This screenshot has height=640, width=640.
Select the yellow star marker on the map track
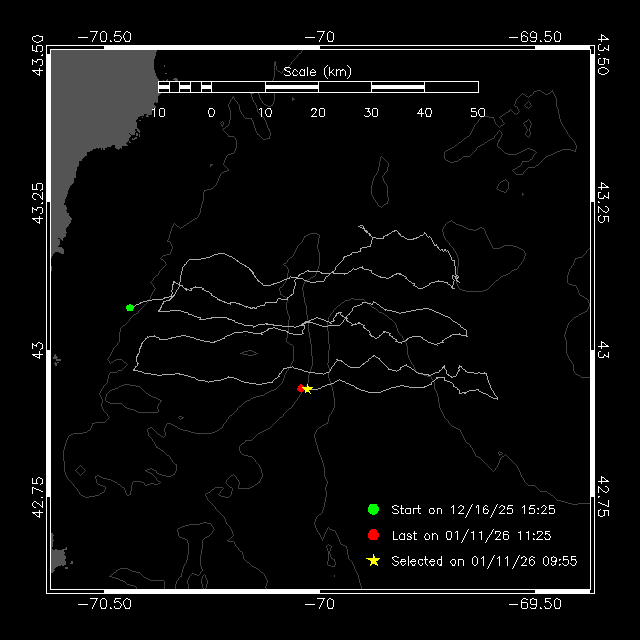(x=308, y=389)
